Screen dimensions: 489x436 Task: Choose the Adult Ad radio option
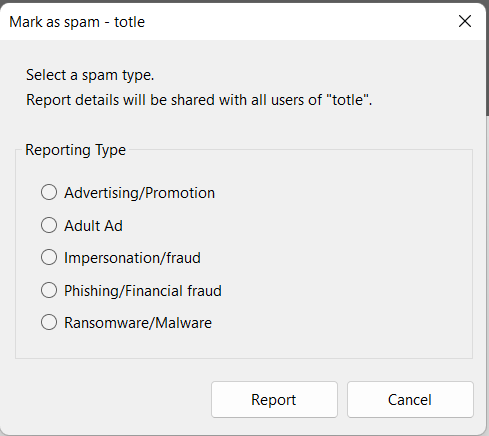point(49,225)
